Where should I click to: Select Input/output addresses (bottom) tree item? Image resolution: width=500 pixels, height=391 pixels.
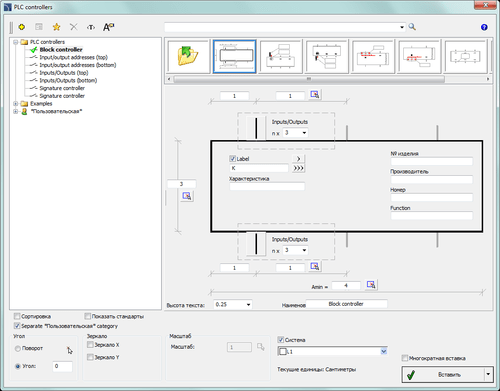coord(78,65)
